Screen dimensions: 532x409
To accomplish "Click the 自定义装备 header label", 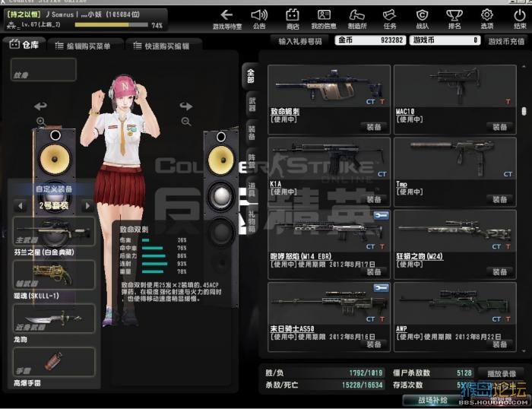I will (x=54, y=189).
